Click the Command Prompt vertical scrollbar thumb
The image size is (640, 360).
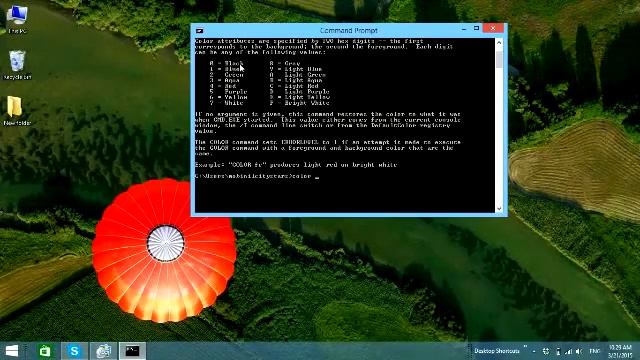[499, 60]
